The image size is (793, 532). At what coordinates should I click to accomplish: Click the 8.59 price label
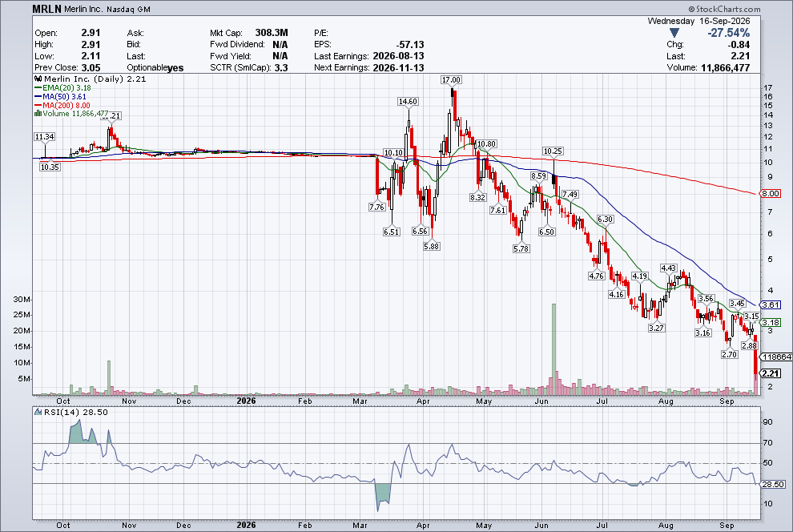(x=538, y=176)
